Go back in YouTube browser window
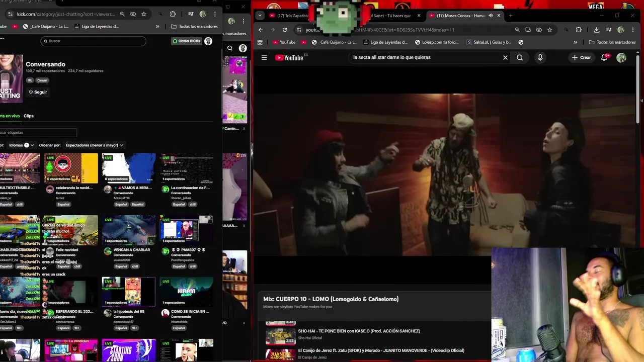Viewport: 644px width, 362px height. pyautogui.click(x=261, y=30)
